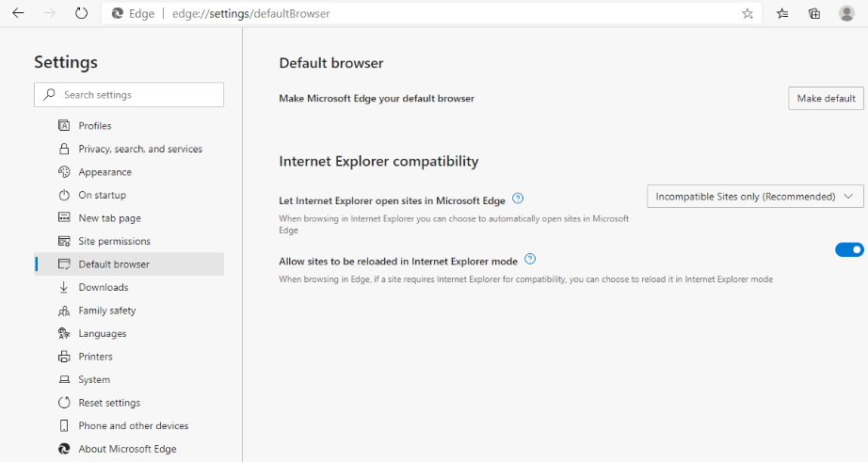Toggle Allow sites reloaded in IE mode
868x462 pixels.
[849, 249]
